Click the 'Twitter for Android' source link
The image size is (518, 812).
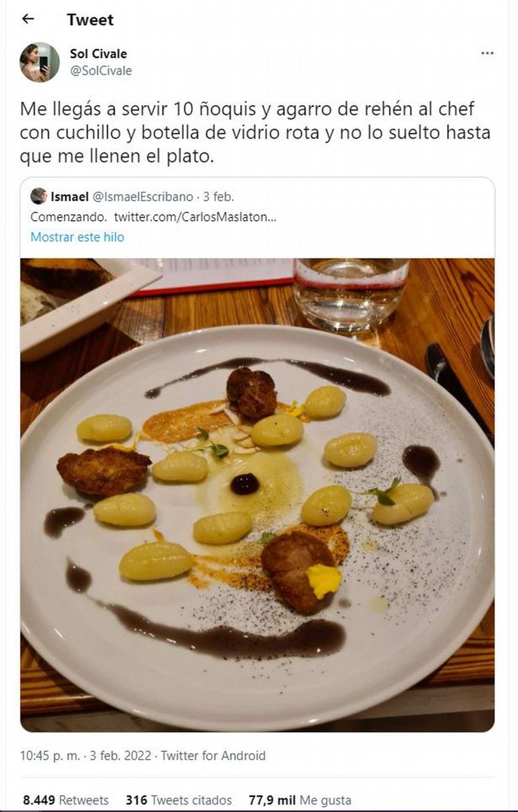(x=213, y=755)
